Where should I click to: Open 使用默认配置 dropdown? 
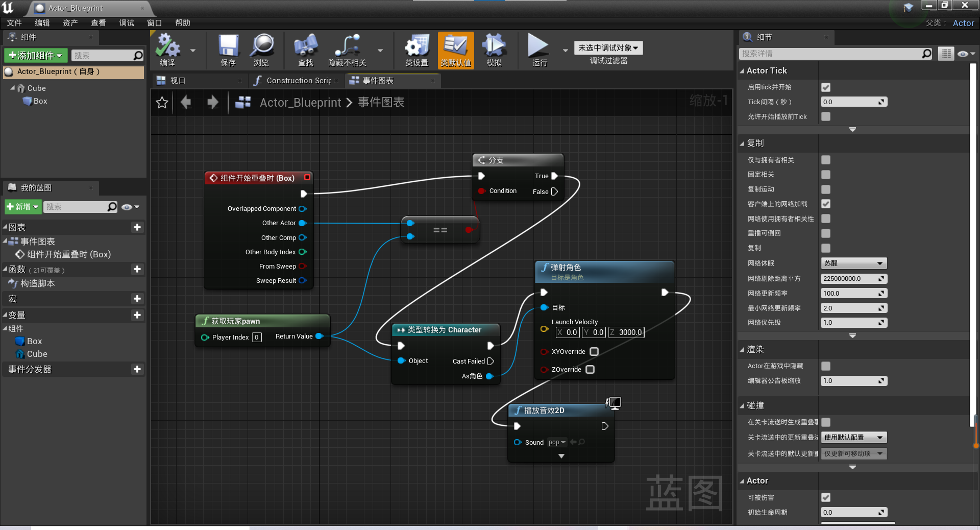tap(853, 437)
